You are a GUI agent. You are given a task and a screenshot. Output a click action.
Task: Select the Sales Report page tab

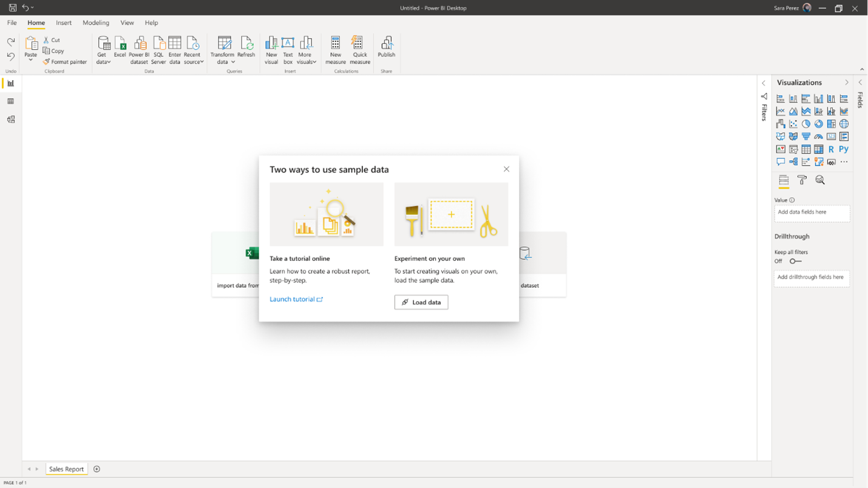coord(66,469)
